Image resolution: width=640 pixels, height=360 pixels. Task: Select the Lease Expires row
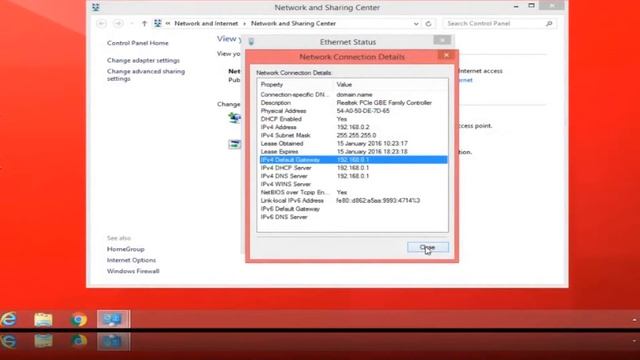click(x=353, y=151)
